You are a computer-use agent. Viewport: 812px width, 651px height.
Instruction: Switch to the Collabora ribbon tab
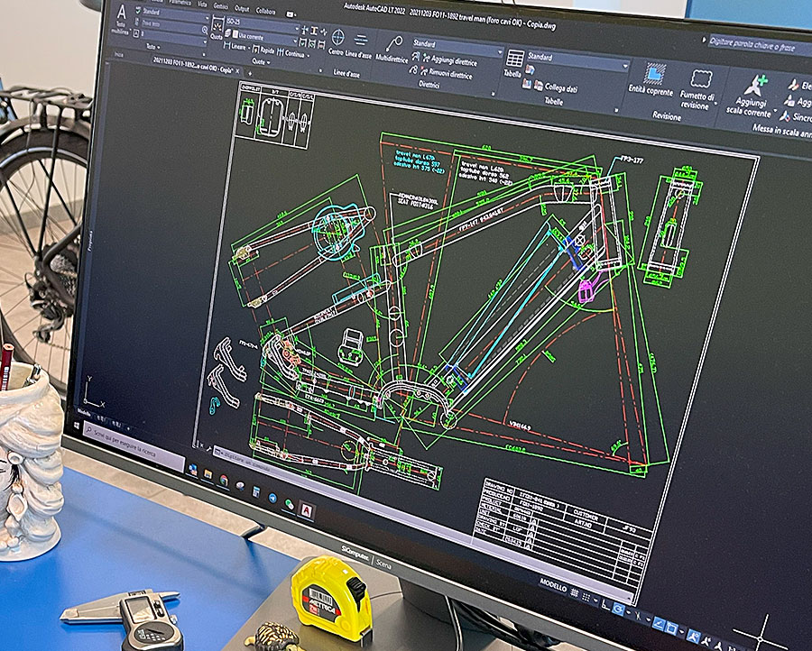pos(265,11)
